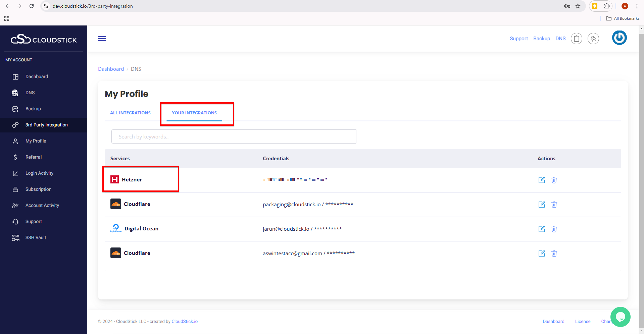Click the Dashboard breadcrumb link
Image resolution: width=644 pixels, height=334 pixels.
click(111, 69)
